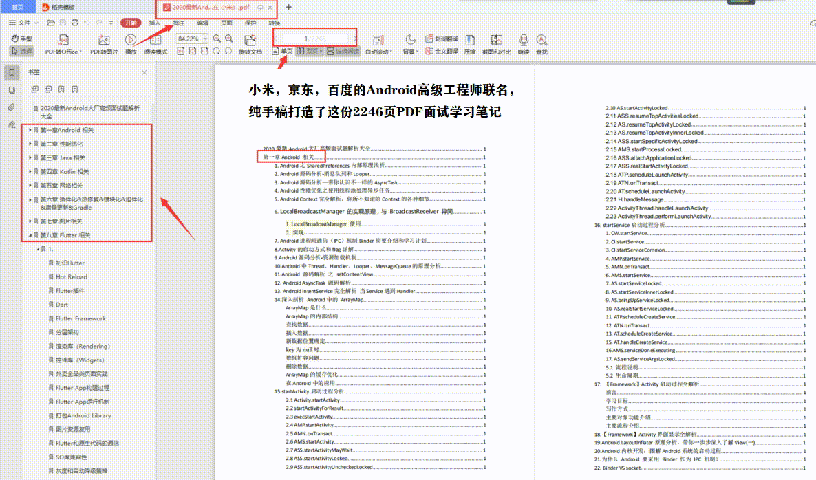Select the Hot Reload bookmark
The width and height of the screenshot is (816, 480).
click(71, 277)
